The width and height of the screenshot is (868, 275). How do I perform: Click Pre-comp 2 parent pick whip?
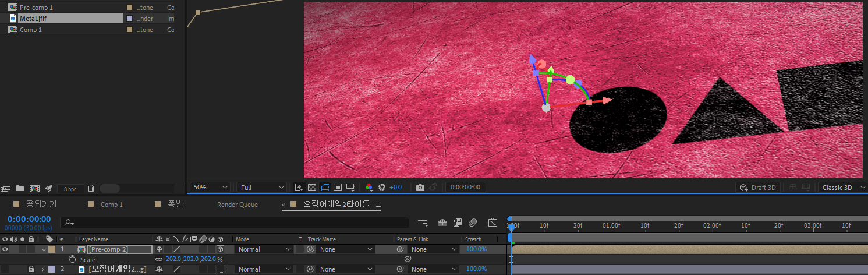(x=400, y=249)
